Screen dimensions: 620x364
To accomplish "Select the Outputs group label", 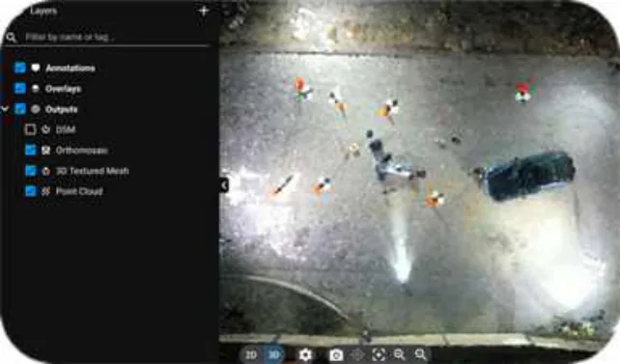I will pyautogui.click(x=61, y=109).
